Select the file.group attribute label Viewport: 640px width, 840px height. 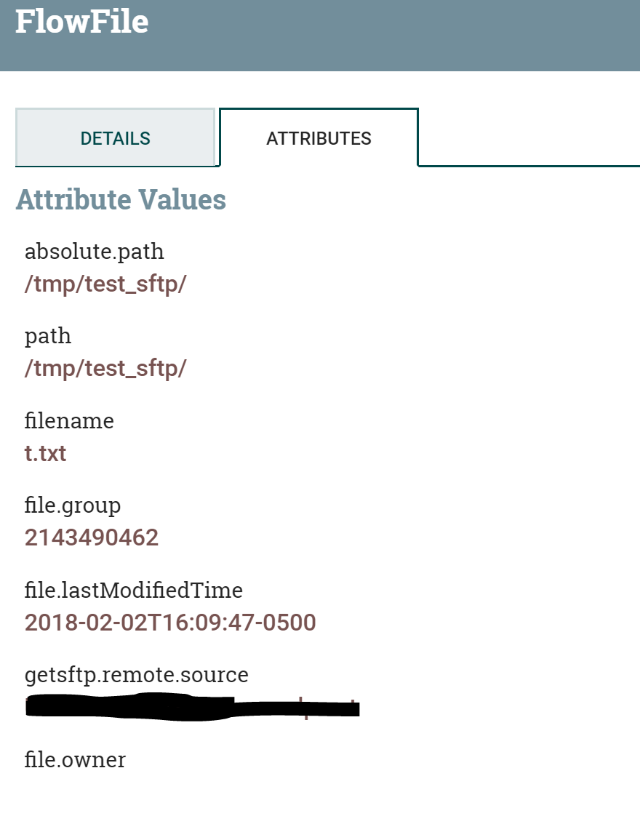pos(72,505)
